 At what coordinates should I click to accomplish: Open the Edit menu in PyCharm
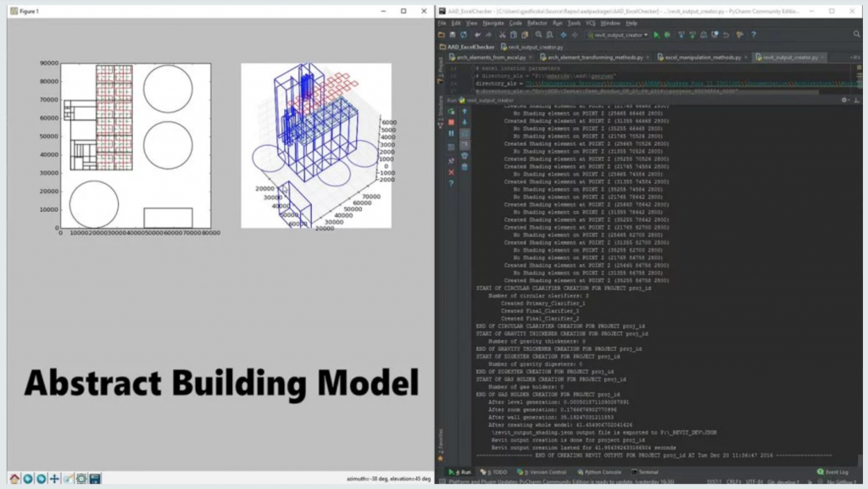pyautogui.click(x=456, y=23)
